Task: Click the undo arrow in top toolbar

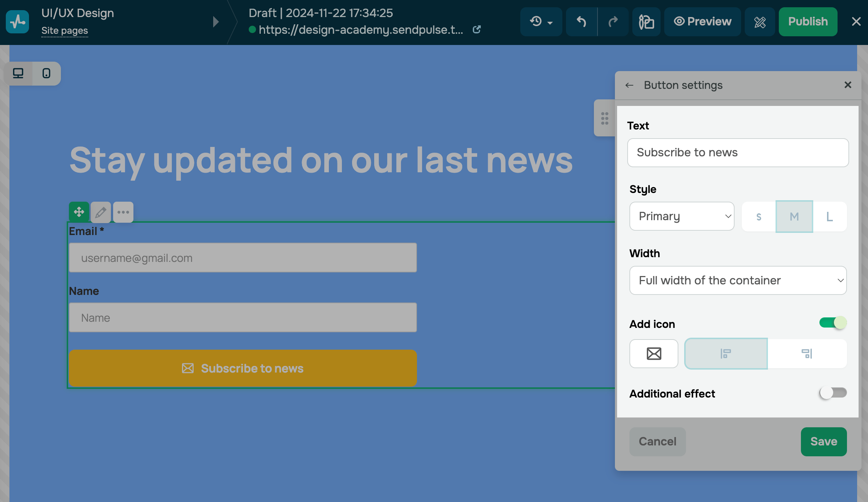Action: coord(582,22)
